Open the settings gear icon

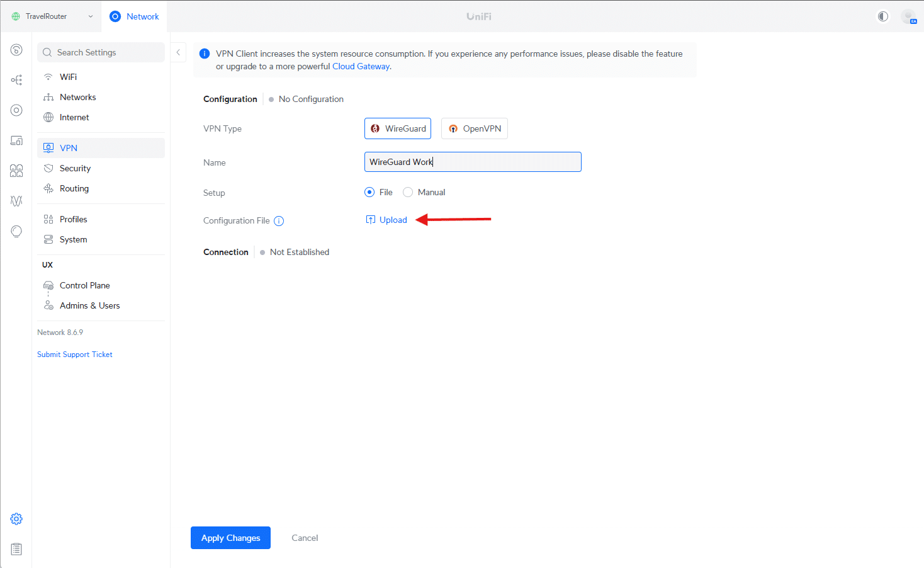pyautogui.click(x=16, y=519)
